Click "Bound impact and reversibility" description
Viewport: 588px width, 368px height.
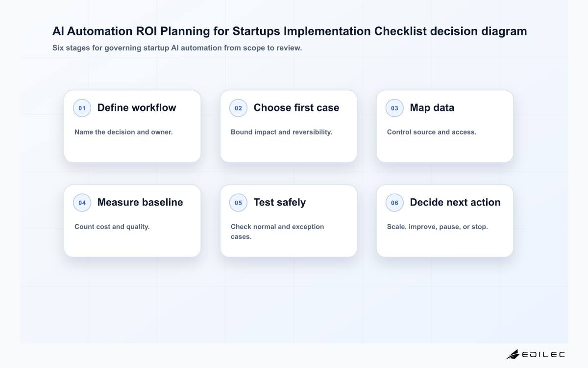coord(281,132)
